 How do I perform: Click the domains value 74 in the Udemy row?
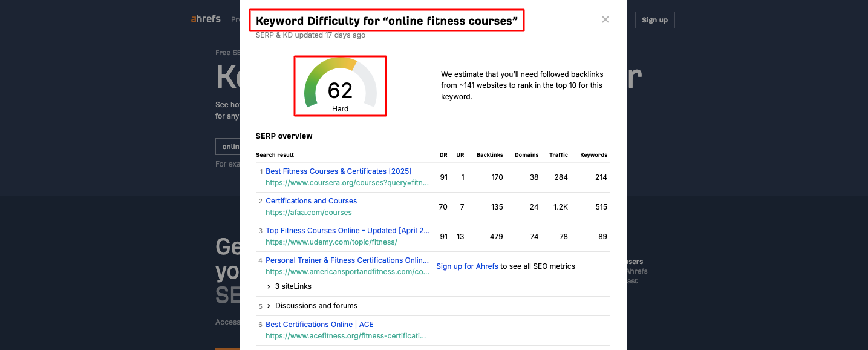tap(534, 237)
